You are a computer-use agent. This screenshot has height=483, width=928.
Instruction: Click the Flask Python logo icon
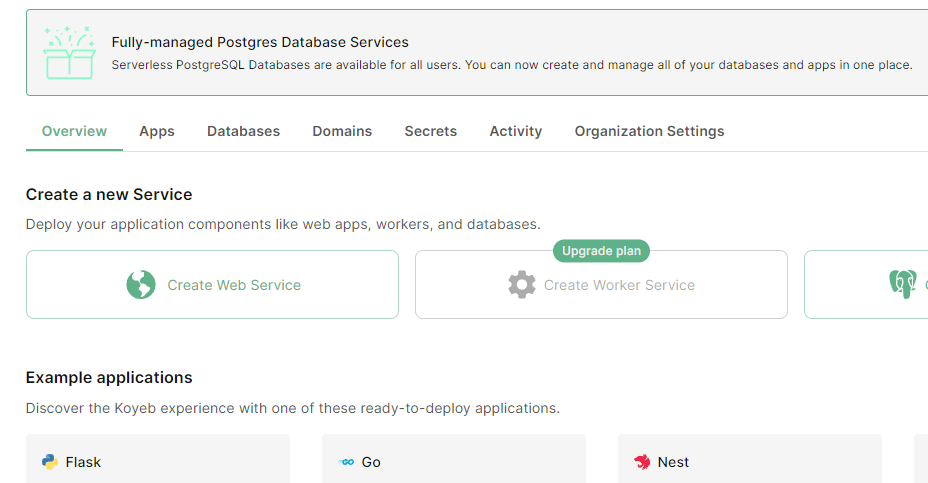coord(50,462)
